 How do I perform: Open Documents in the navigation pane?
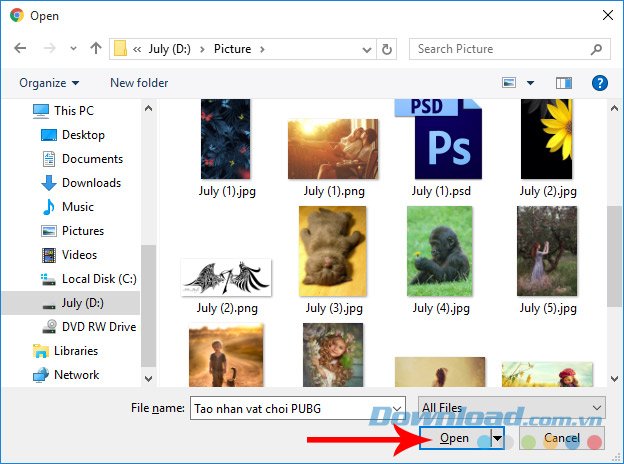click(x=92, y=159)
